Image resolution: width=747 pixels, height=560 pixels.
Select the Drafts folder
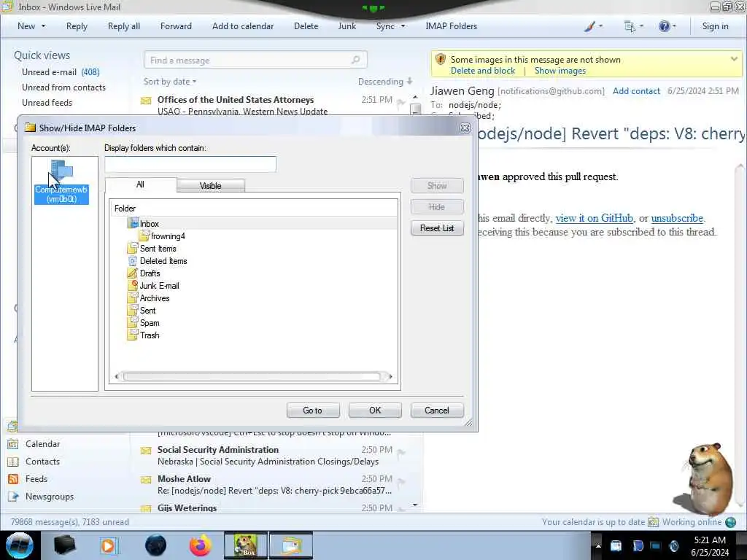click(150, 273)
